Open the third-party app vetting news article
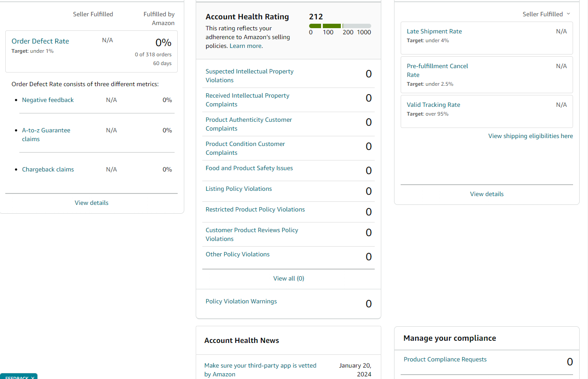 (260, 370)
